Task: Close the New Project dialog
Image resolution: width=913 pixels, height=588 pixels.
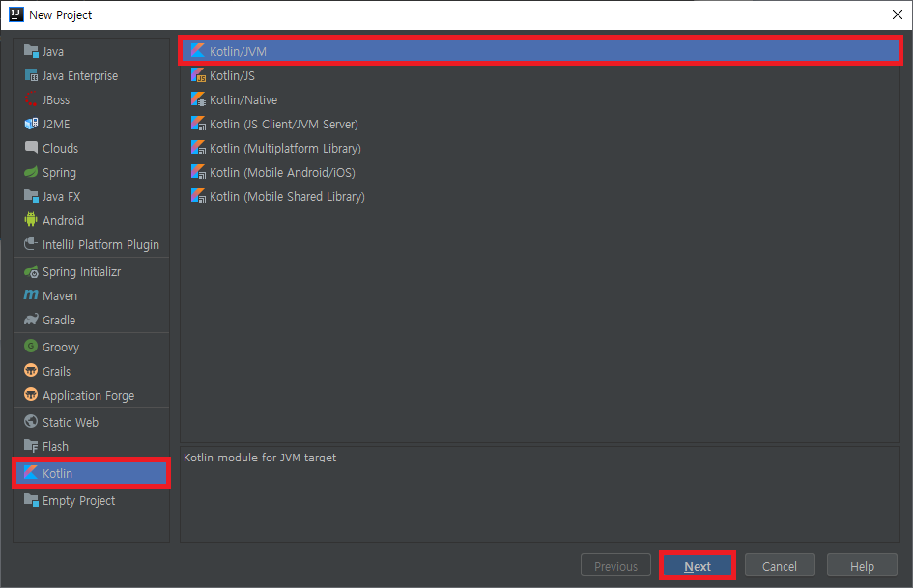Action: 898,14
